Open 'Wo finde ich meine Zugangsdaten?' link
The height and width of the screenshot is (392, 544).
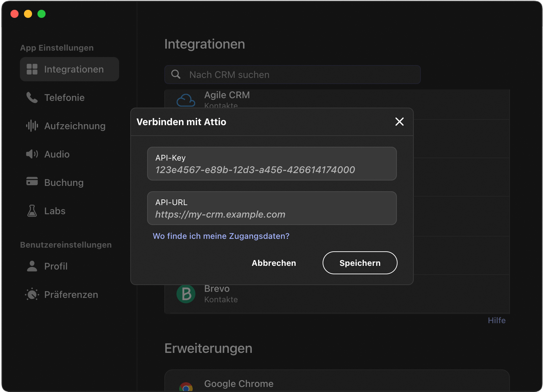coord(221,236)
